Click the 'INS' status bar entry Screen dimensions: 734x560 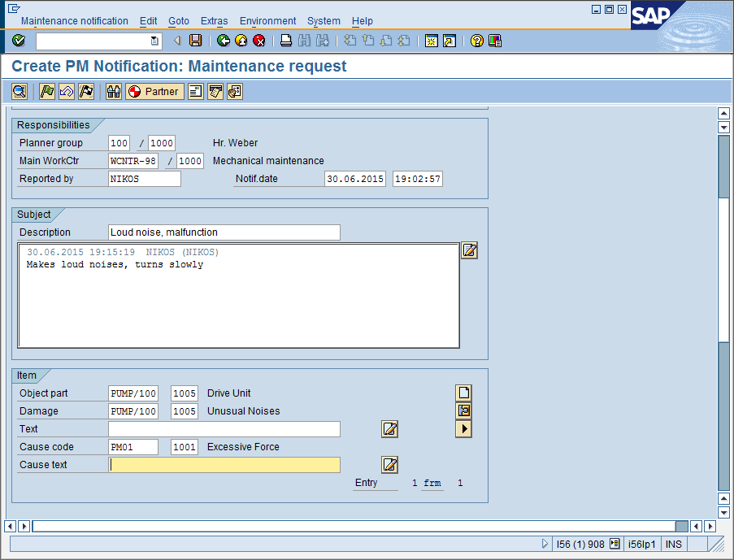coord(674,544)
